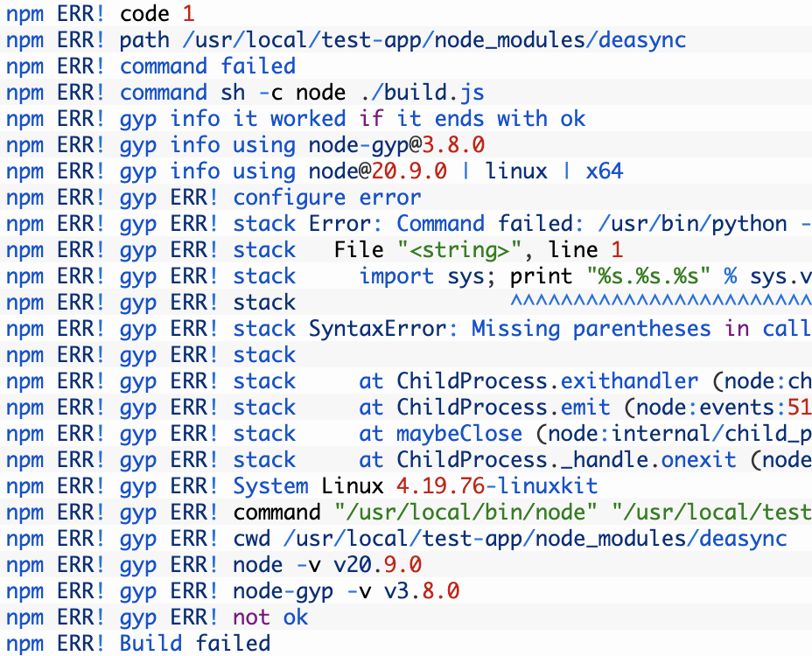Click the '/usr/bin/python' path
Image resolution: width=812 pixels, height=656 pixels.
click(692, 224)
